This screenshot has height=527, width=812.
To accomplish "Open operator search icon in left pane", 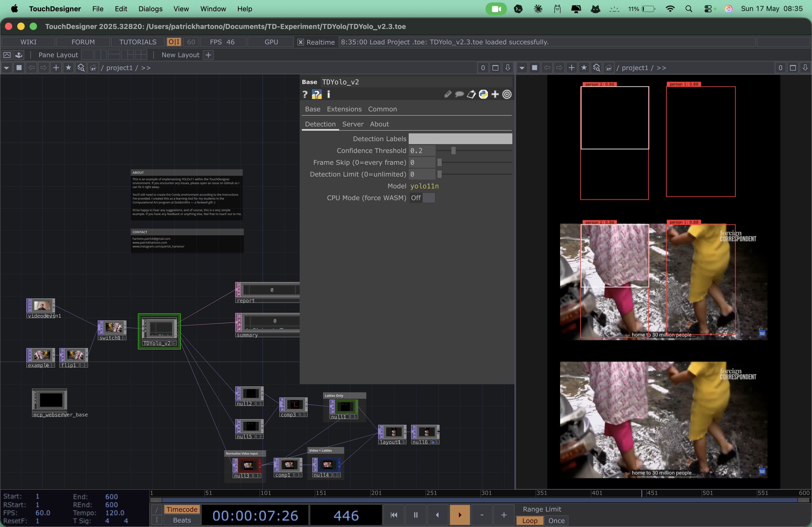I will tap(81, 68).
